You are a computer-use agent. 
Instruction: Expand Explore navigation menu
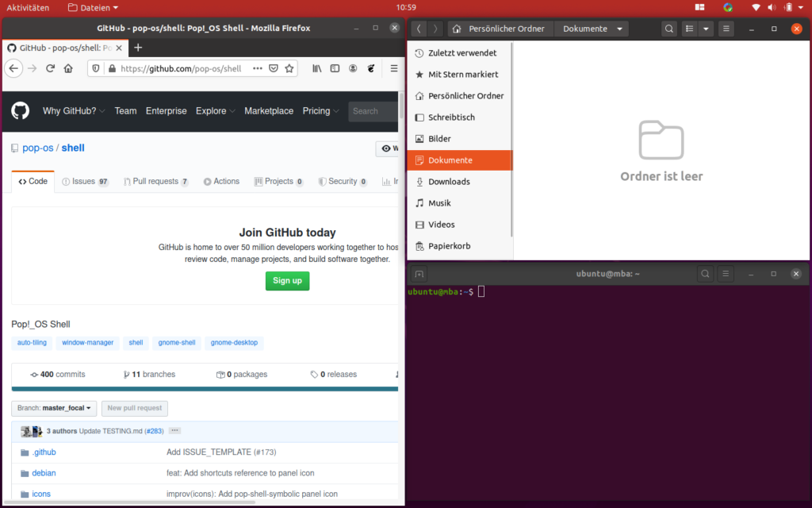tap(216, 111)
